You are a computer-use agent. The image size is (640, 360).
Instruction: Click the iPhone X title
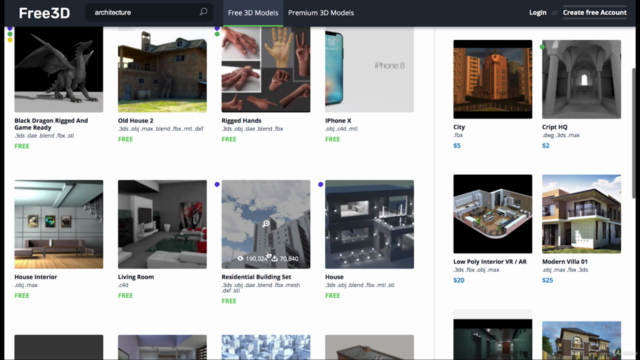click(x=338, y=120)
